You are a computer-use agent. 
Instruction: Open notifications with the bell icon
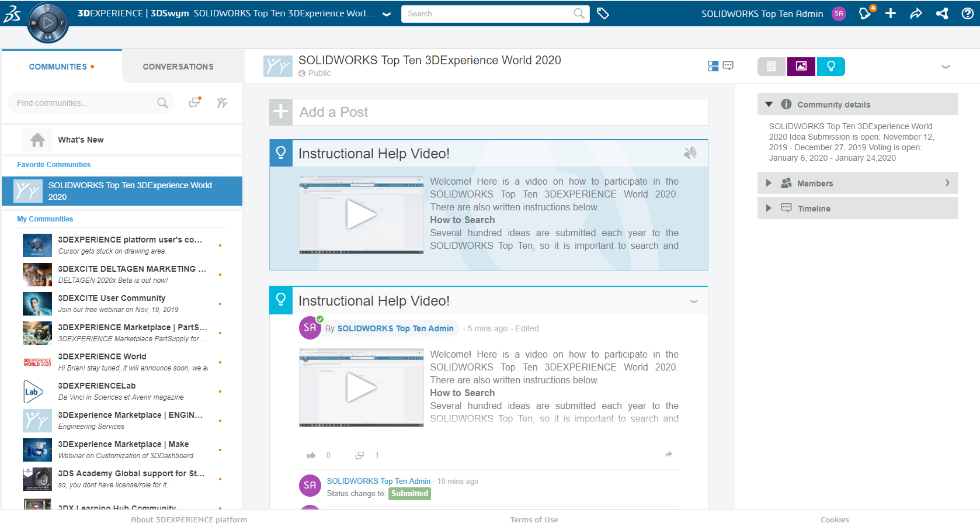[865, 13]
